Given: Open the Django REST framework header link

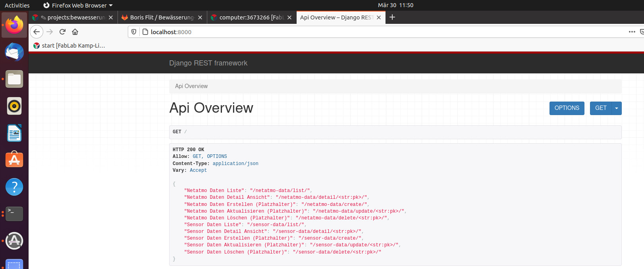Looking at the screenshot, I should point(208,63).
